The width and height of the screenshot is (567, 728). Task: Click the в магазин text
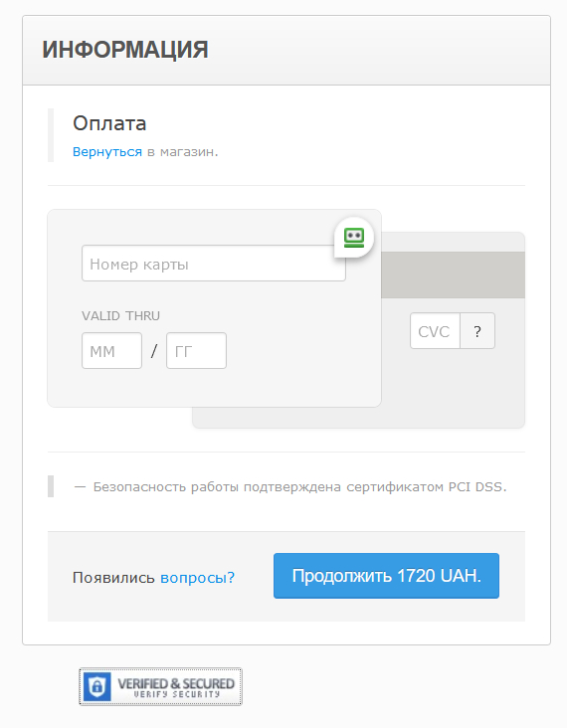(182, 152)
